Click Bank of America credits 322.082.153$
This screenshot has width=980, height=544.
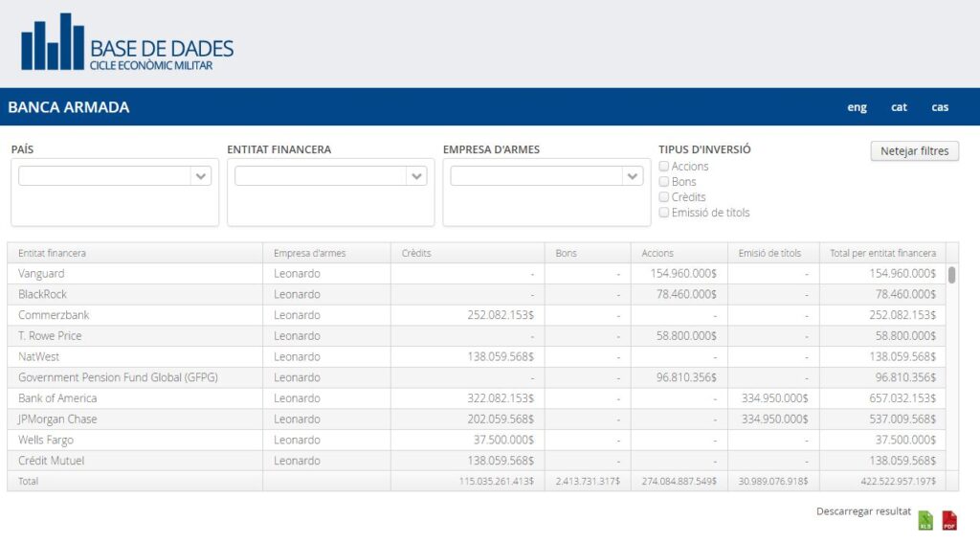pos(501,397)
